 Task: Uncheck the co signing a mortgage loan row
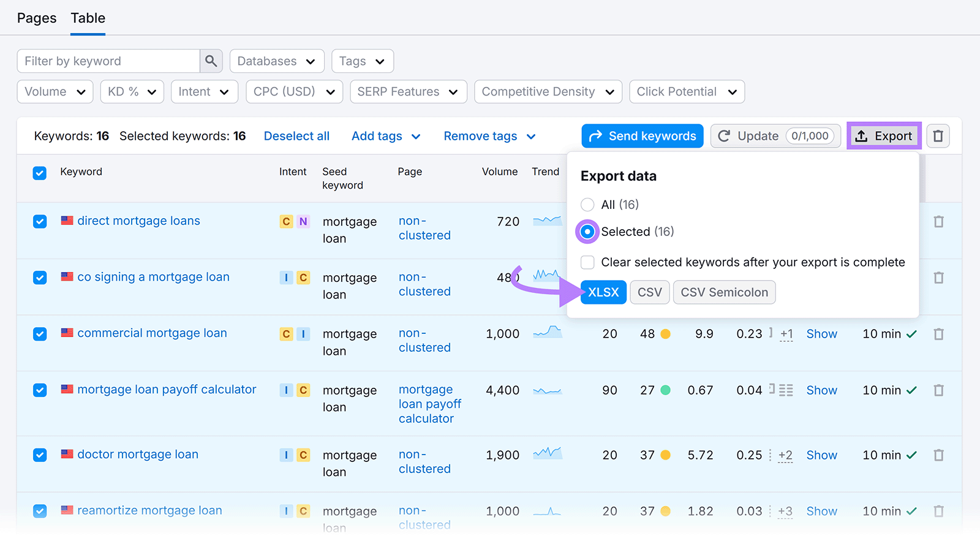point(40,278)
